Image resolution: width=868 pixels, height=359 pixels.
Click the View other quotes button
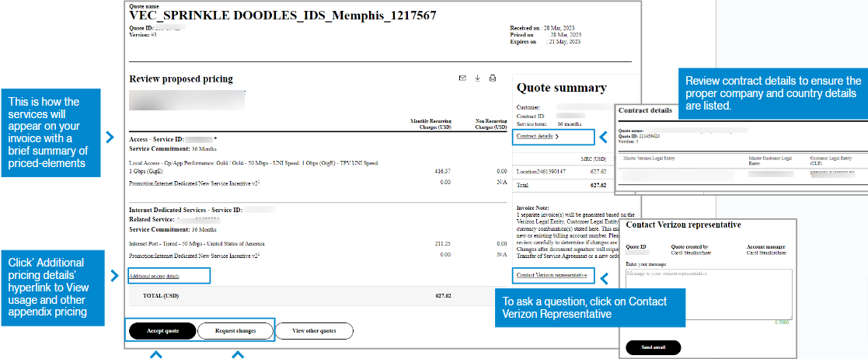point(314,331)
